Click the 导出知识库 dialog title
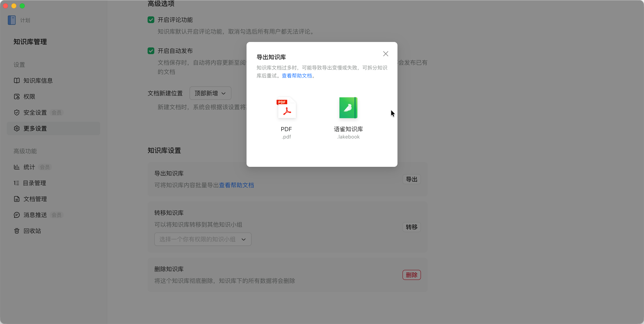 click(271, 57)
